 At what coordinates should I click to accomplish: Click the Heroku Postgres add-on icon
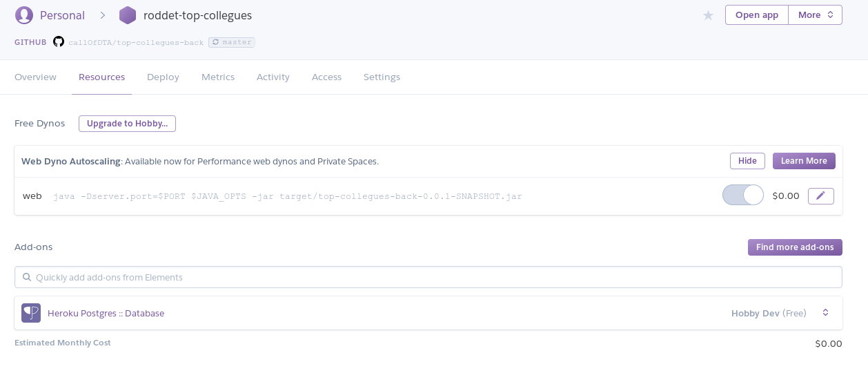point(31,313)
